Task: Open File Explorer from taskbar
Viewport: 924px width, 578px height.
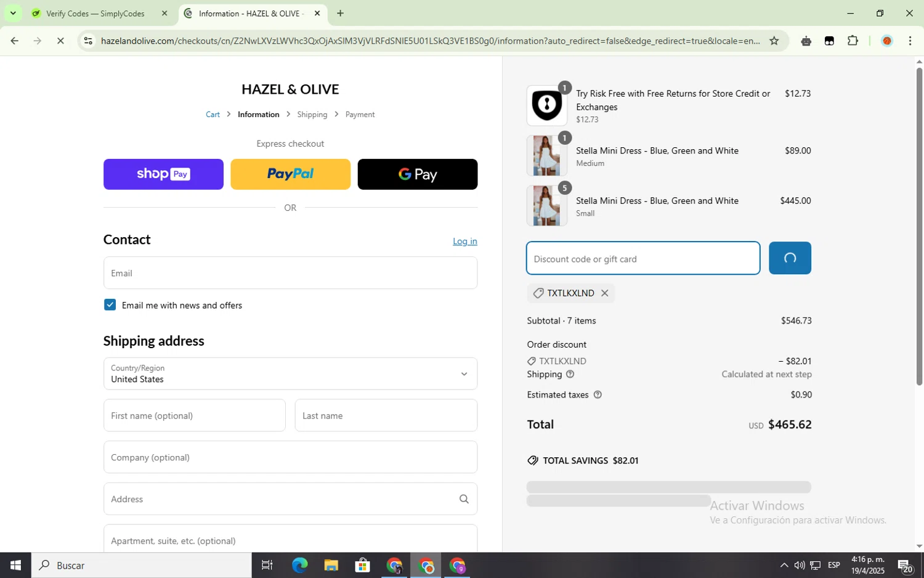Action: click(x=331, y=565)
